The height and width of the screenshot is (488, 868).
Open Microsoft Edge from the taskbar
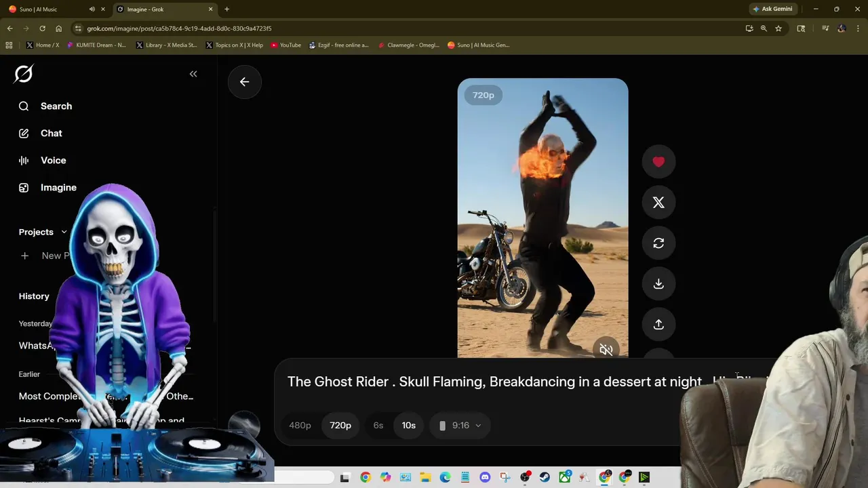[445, 478]
